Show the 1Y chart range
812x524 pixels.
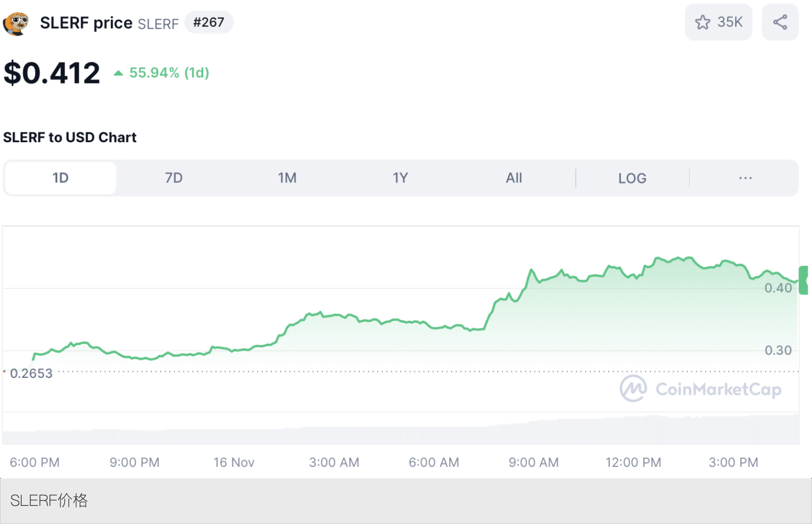401,178
